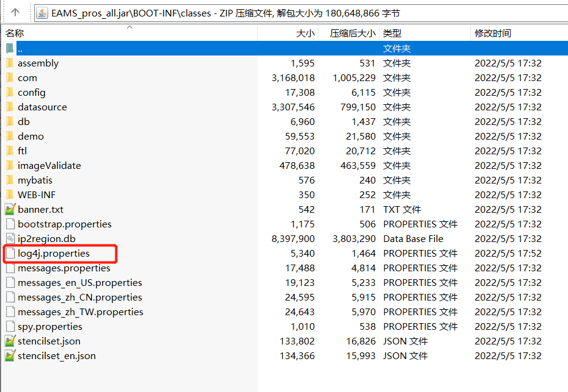This screenshot has width=568, height=392.
Task: Select the messages_zh_CN.properties file name
Action: pyautogui.click(x=80, y=297)
